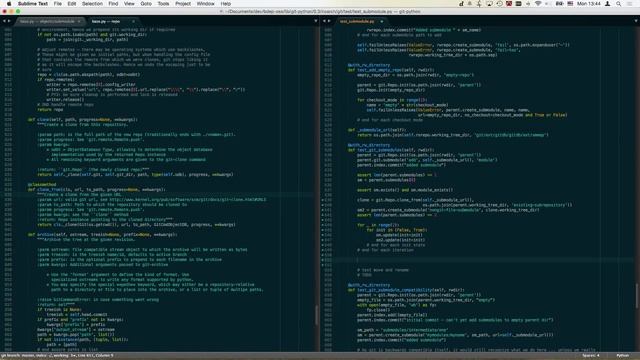Open the Window menu

(205, 4)
